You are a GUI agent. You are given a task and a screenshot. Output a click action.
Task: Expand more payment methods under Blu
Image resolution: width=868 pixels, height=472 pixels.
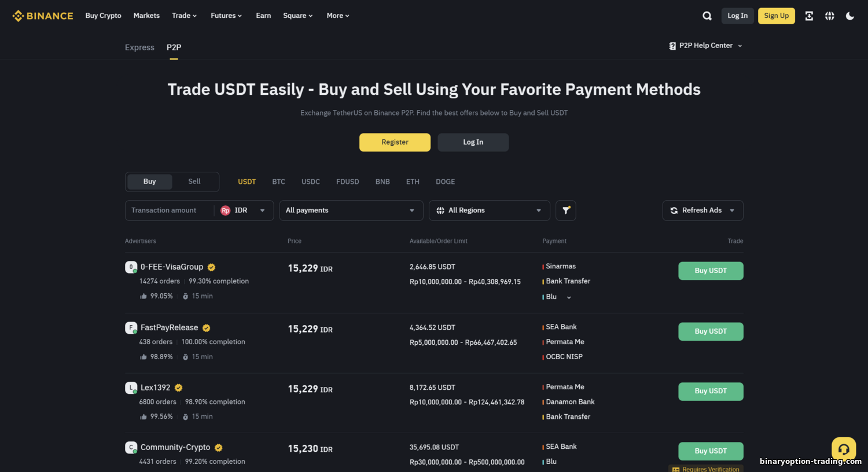click(x=569, y=297)
